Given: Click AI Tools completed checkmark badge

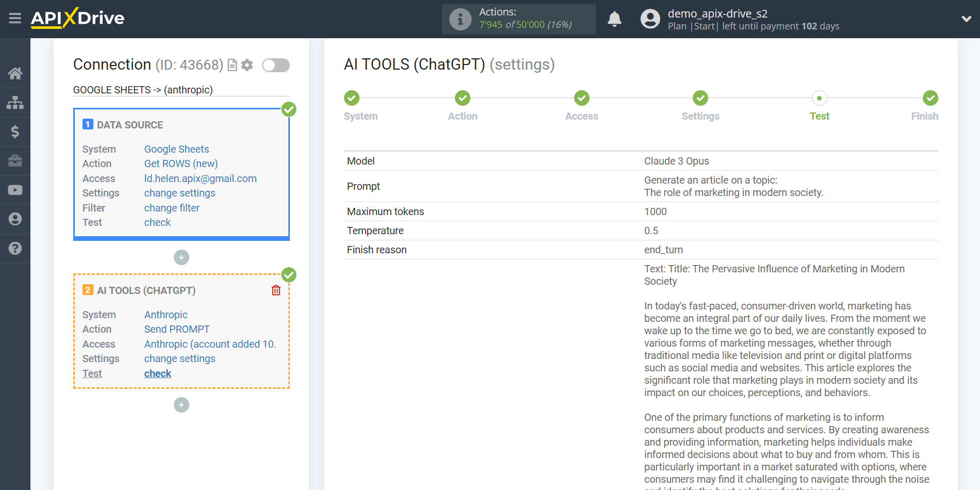Looking at the screenshot, I should [x=289, y=275].
